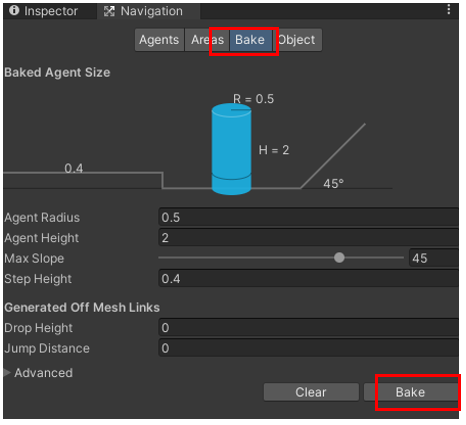466x425 pixels.
Task: Click the Step Height input field
Action: 309,278
